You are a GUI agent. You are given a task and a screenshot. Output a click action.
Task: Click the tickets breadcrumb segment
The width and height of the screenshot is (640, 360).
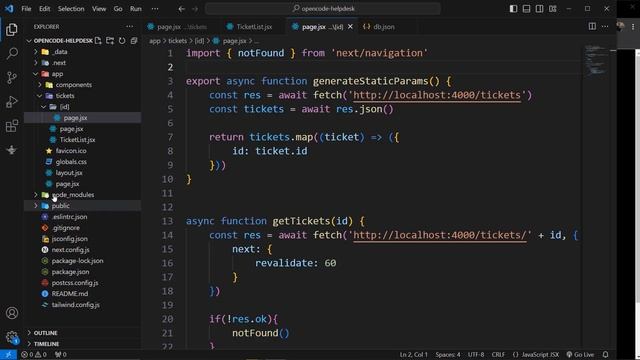177,41
